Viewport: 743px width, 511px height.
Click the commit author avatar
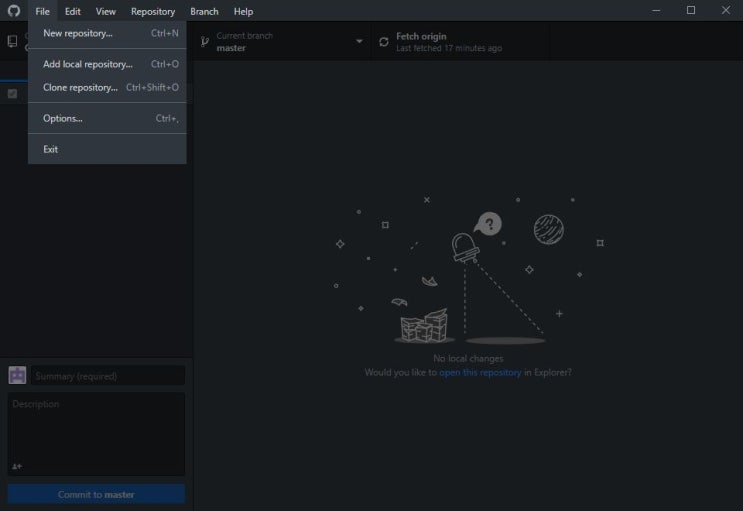click(18, 375)
